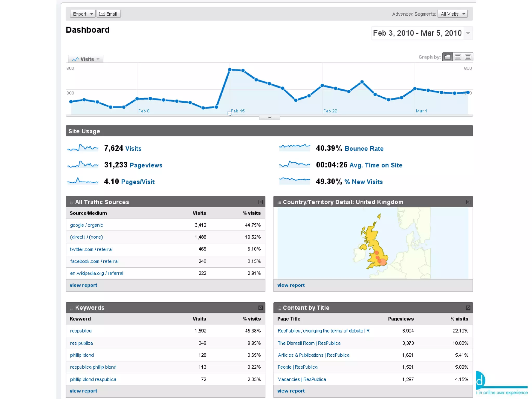Screen dimensions: 532x399
Task: Open the Export dropdown
Action: pos(83,14)
